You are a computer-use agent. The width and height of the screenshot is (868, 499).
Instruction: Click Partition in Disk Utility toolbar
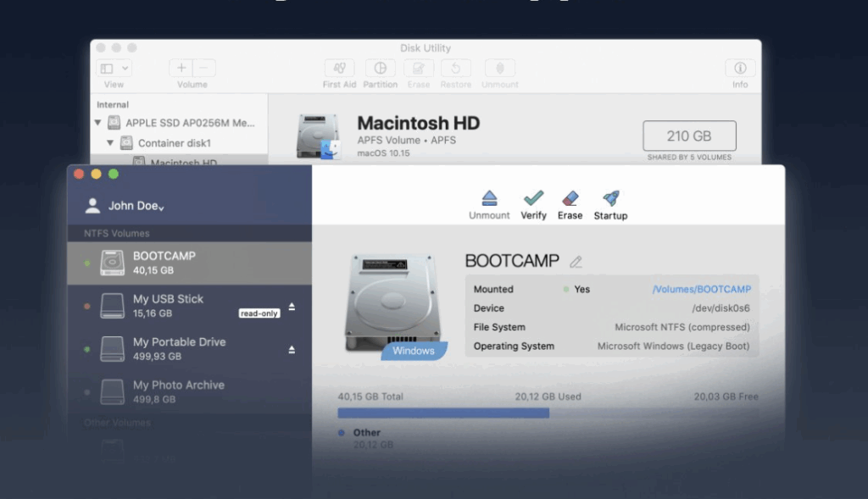pyautogui.click(x=381, y=74)
